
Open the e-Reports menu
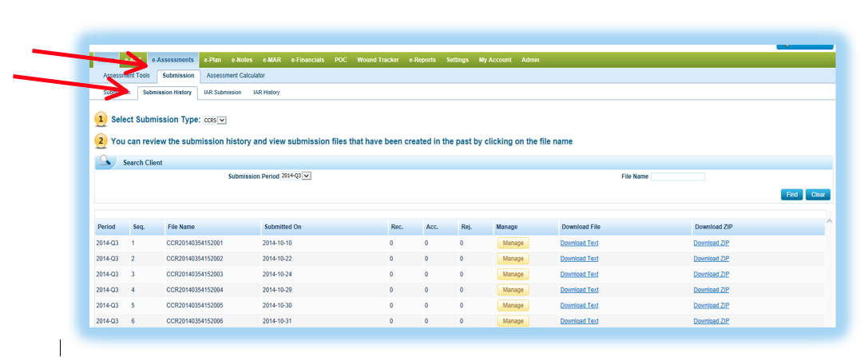tap(422, 60)
